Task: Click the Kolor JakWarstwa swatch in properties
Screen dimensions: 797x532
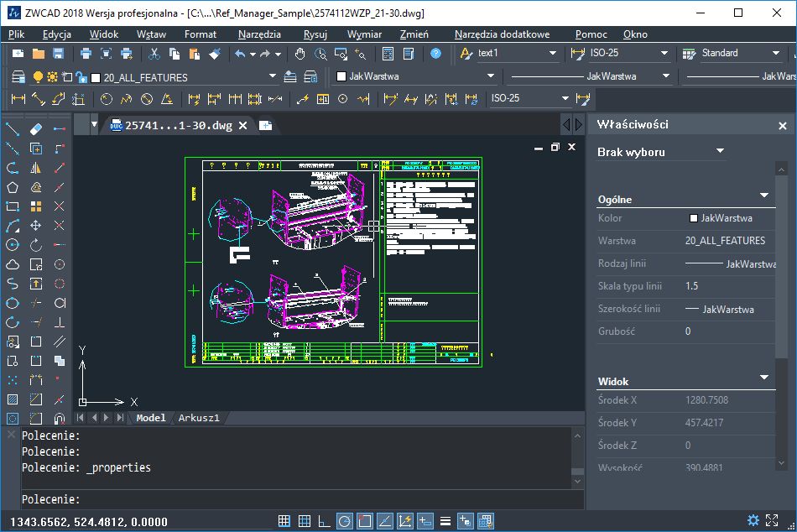Action: (693, 218)
